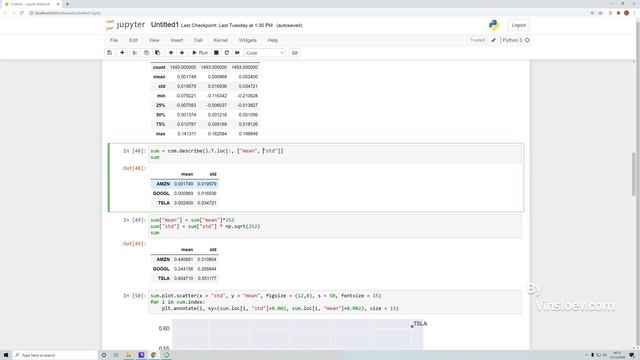Image resolution: width=640 pixels, height=360 pixels.
Task: Open the Widgets menu
Action: [248, 40]
